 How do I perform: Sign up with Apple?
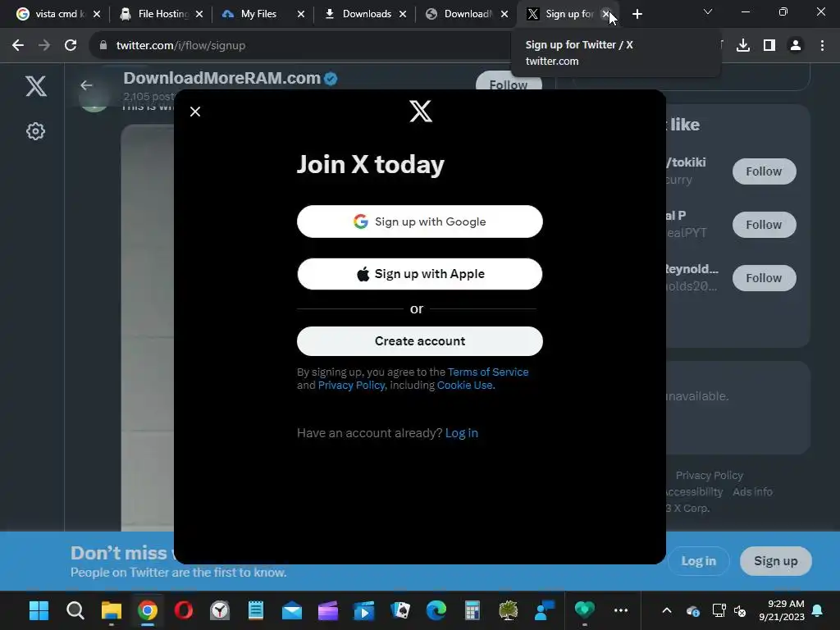click(x=419, y=274)
